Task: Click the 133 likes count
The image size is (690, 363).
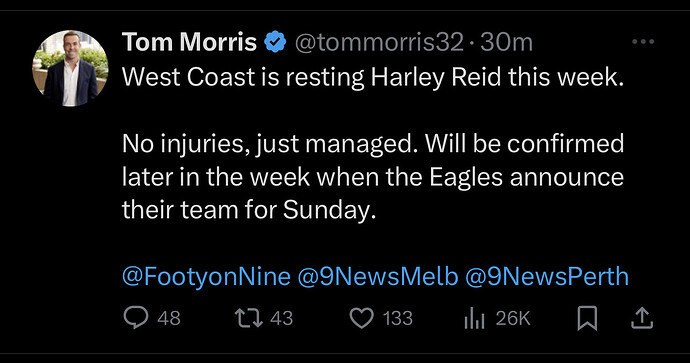Action: pyautogui.click(x=398, y=318)
